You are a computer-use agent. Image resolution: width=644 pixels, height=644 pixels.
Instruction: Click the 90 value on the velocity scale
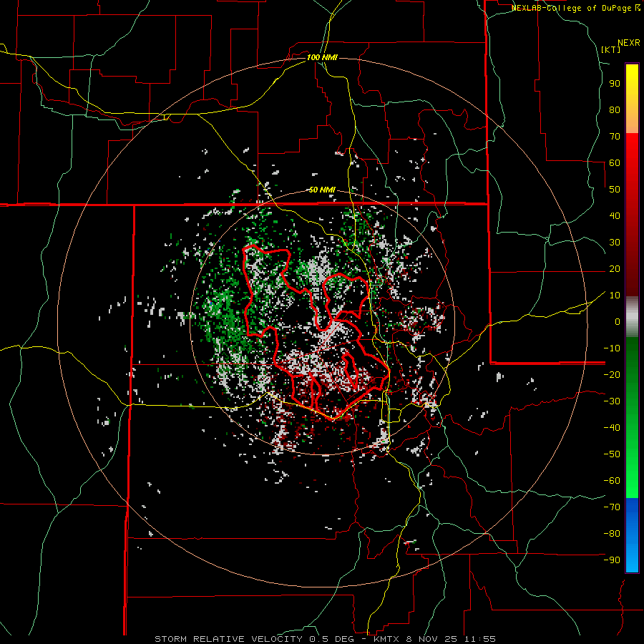[615, 84]
